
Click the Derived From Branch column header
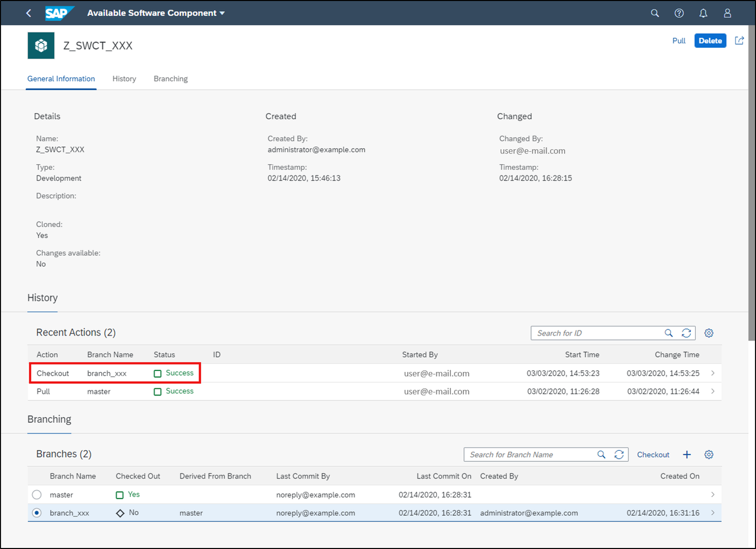215,476
